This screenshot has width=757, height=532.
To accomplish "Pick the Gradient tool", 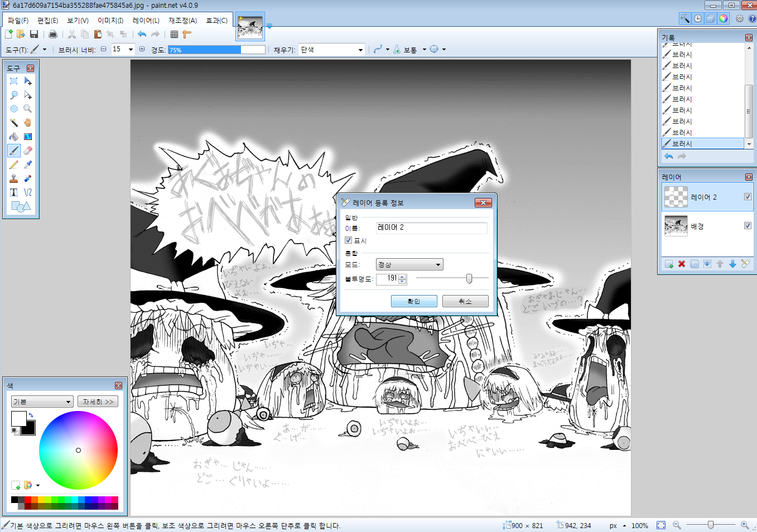I will pyautogui.click(x=28, y=137).
